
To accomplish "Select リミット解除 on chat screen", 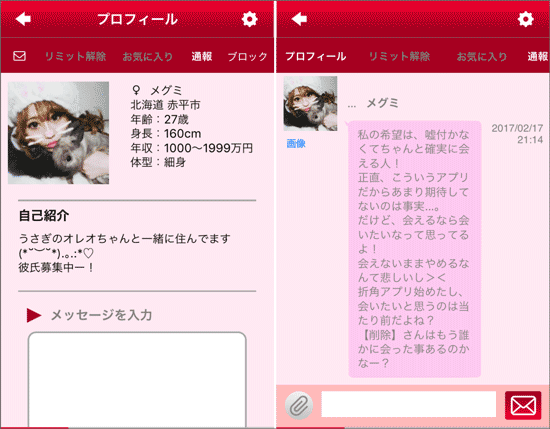I will point(400,56).
